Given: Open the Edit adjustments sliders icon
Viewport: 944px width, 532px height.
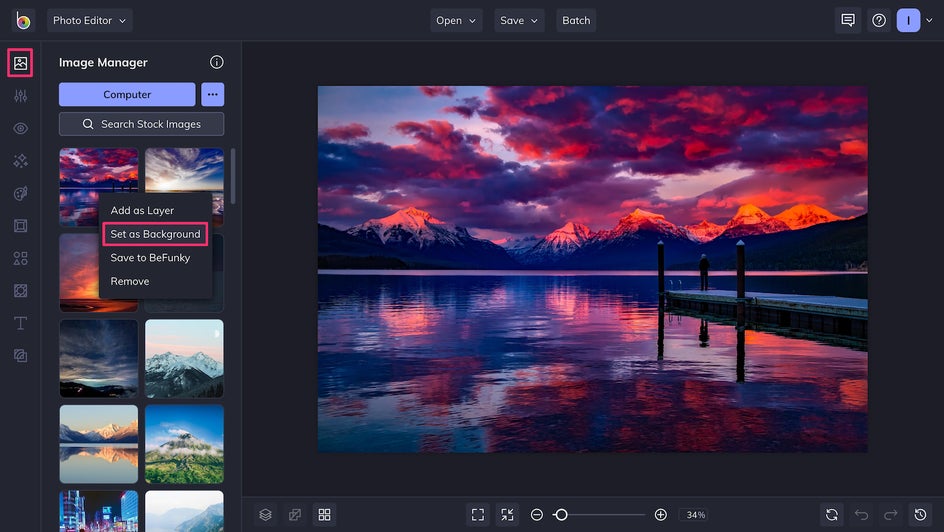Looking at the screenshot, I should (x=20, y=96).
